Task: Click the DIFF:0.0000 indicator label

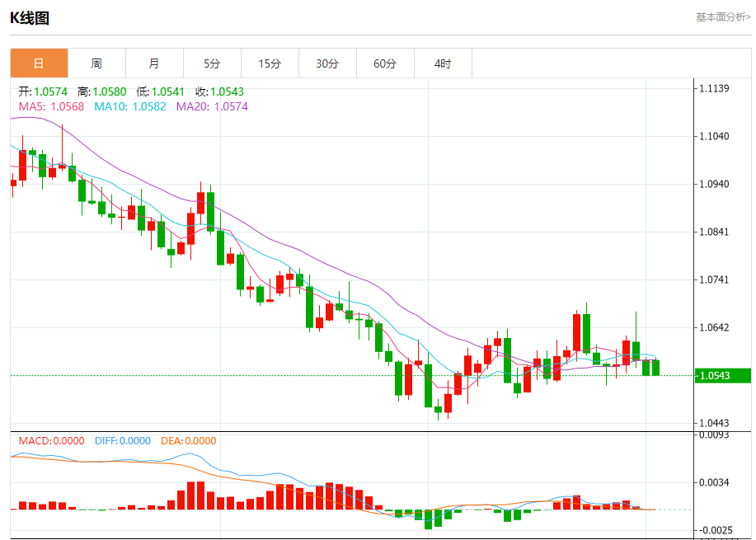Action: (x=123, y=441)
